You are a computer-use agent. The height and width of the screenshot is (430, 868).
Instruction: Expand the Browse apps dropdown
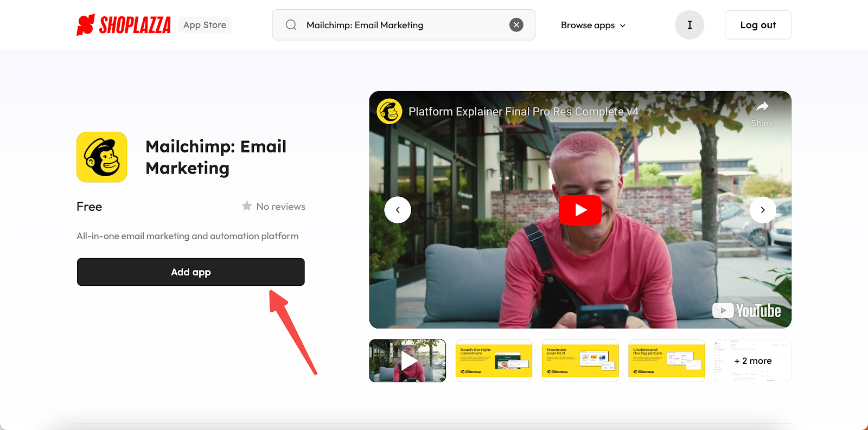[x=593, y=25]
